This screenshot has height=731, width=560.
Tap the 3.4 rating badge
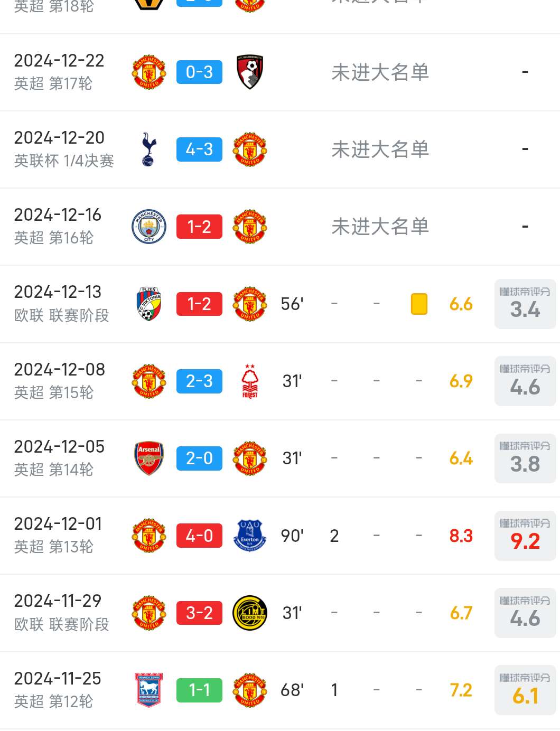[525, 304]
